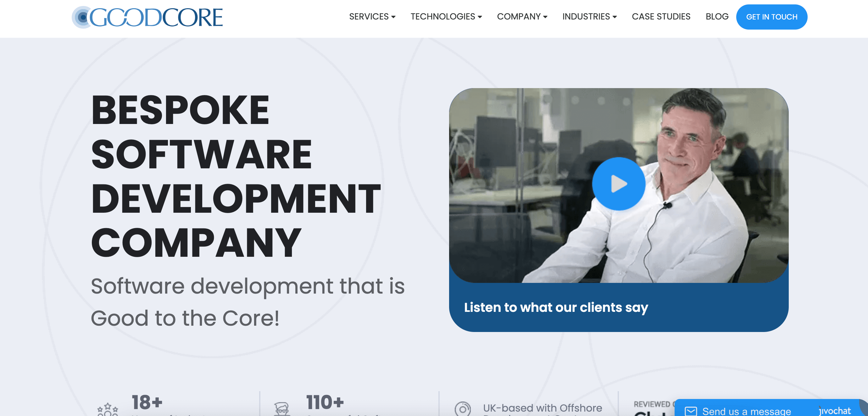Viewport: 868px width, 416px height.
Task: Click the target icon beside UK-based text
Action: (x=462, y=409)
